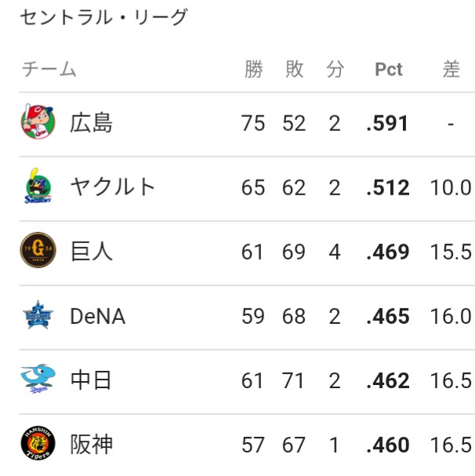Click the DeNA BayStars star logo

click(x=38, y=314)
